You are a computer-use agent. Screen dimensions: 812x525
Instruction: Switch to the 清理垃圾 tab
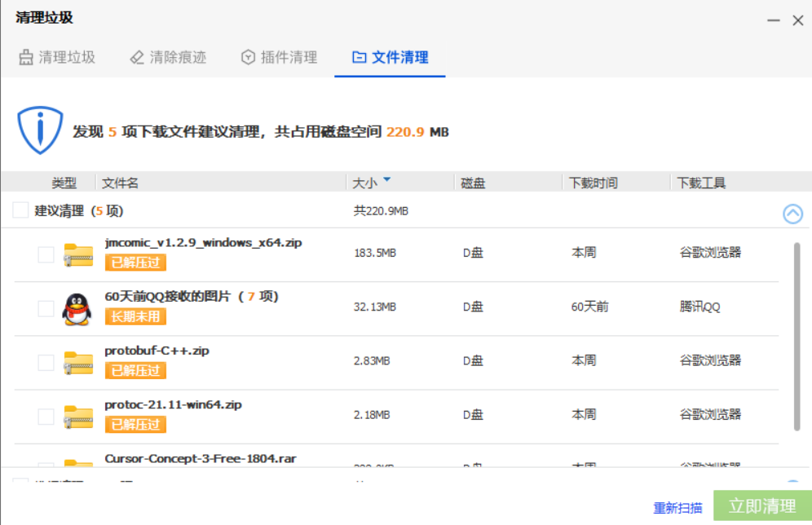click(x=57, y=57)
